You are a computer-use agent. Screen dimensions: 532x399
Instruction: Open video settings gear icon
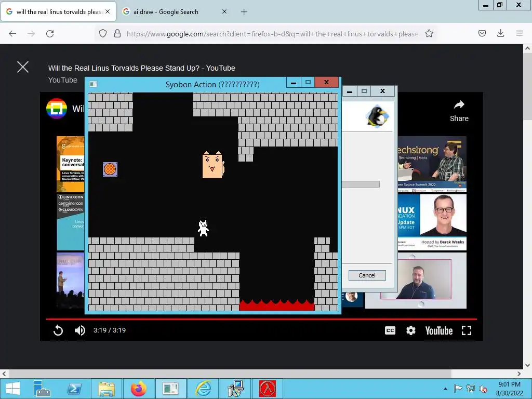[411, 330]
